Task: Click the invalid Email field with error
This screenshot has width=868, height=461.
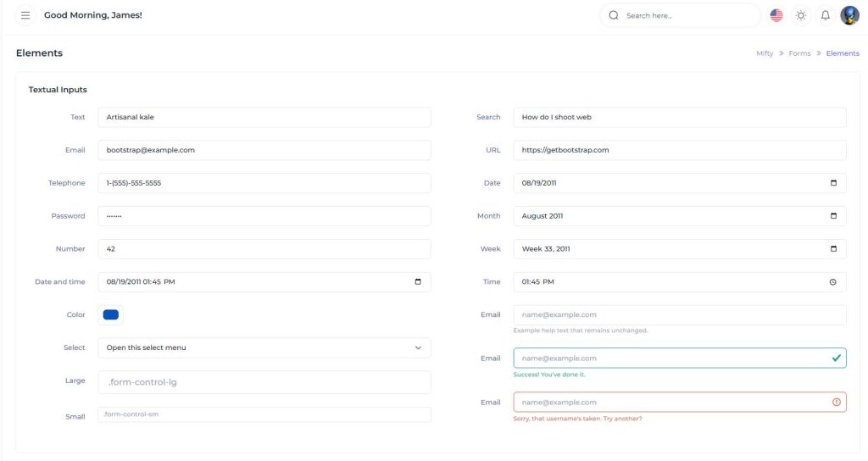Action: [x=670, y=403]
